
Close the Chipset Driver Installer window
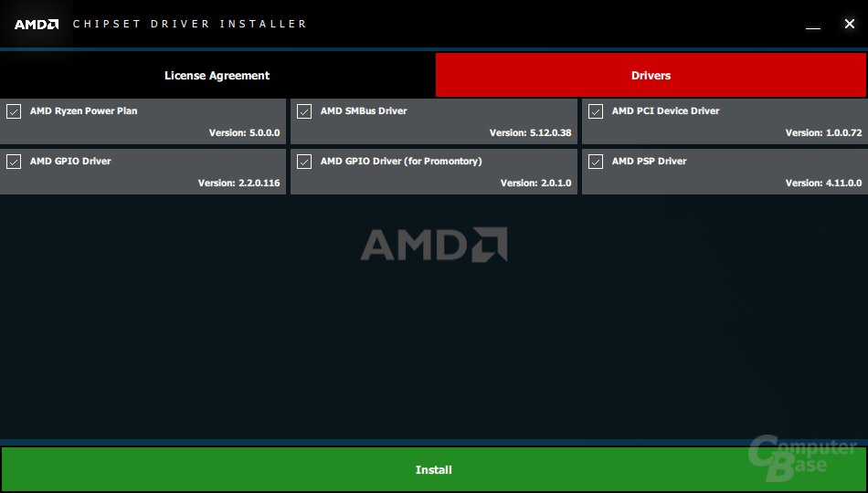(x=849, y=23)
